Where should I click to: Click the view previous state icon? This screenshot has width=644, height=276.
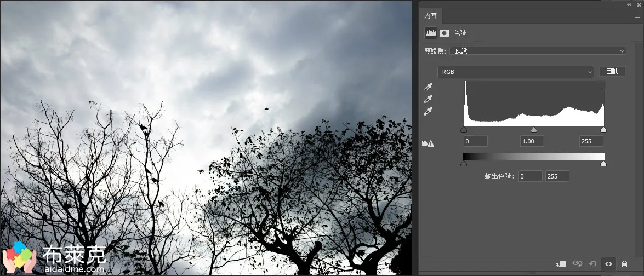[x=577, y=264]
